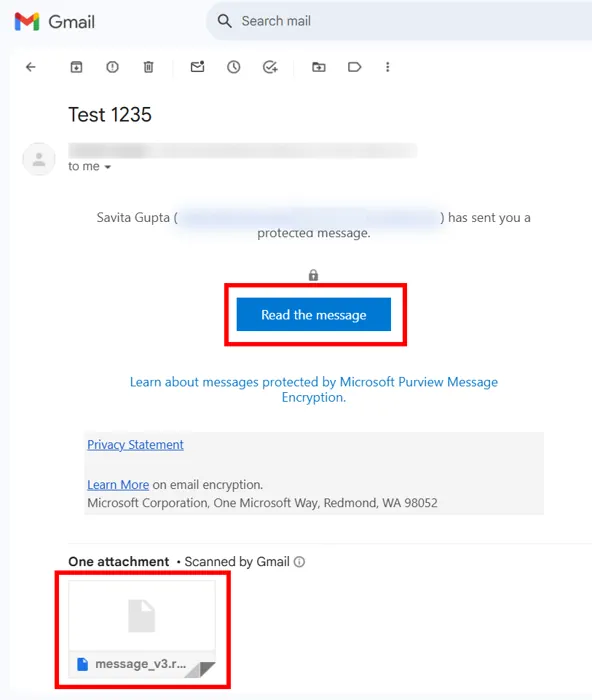Expand recipient details next to 'to me'
The height and width of the screenshot is (700, 592).
[x=108, y=167]
